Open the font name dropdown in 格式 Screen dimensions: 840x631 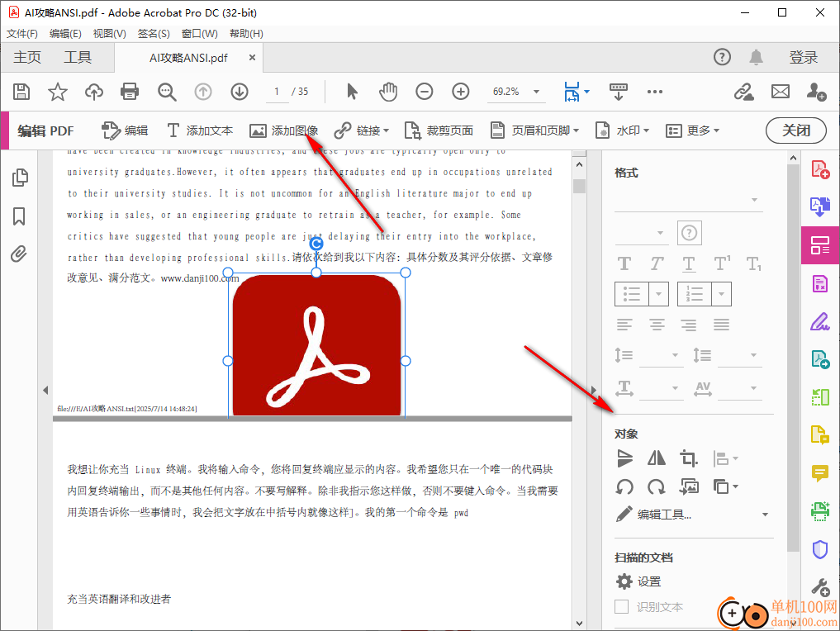coord(688,200)
